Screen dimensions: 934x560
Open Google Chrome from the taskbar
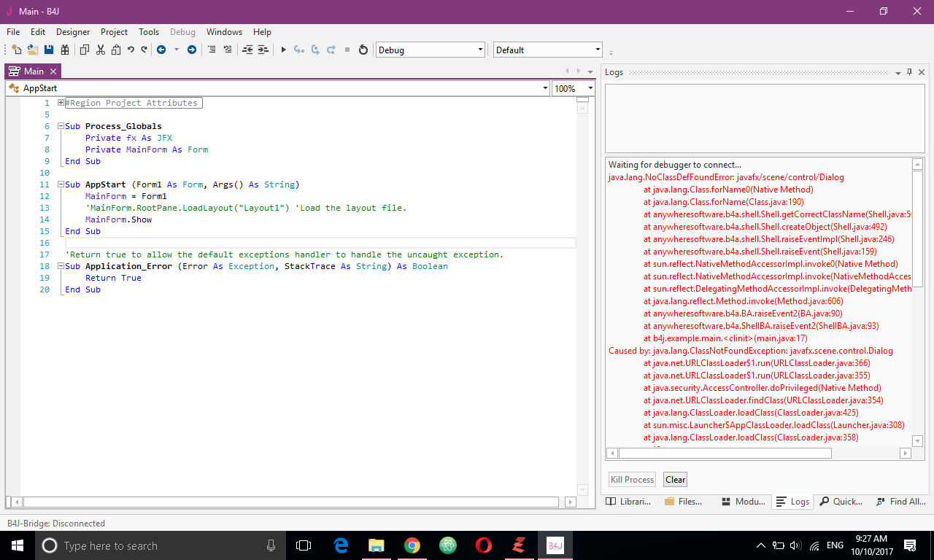[412, 545]
